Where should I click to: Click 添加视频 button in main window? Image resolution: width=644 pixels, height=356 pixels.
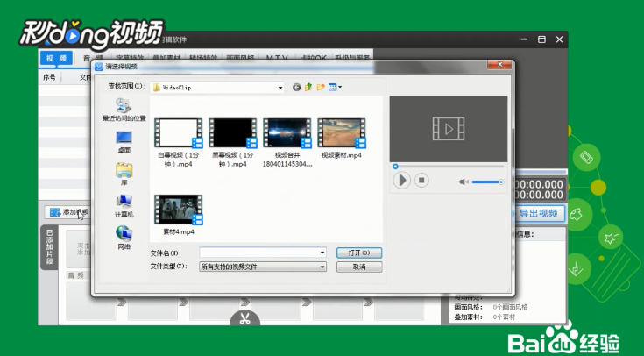68,212
